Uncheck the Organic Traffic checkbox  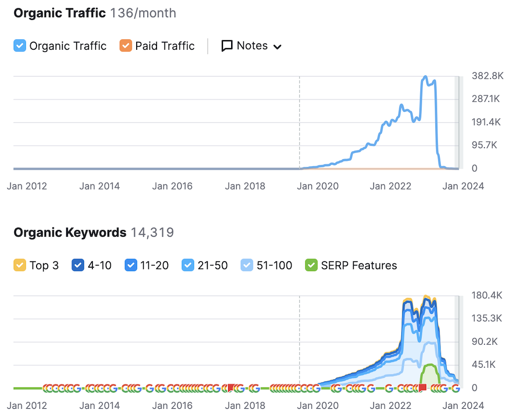[x=19, y=46]
